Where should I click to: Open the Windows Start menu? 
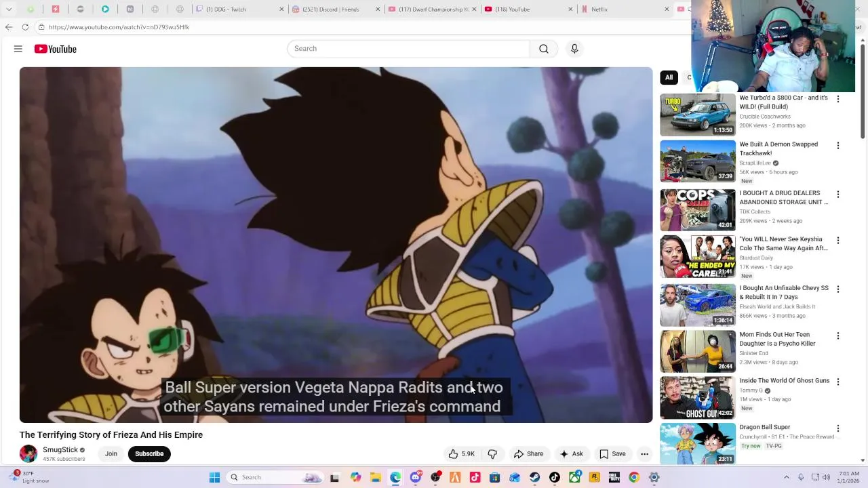(x=214, y=477)
